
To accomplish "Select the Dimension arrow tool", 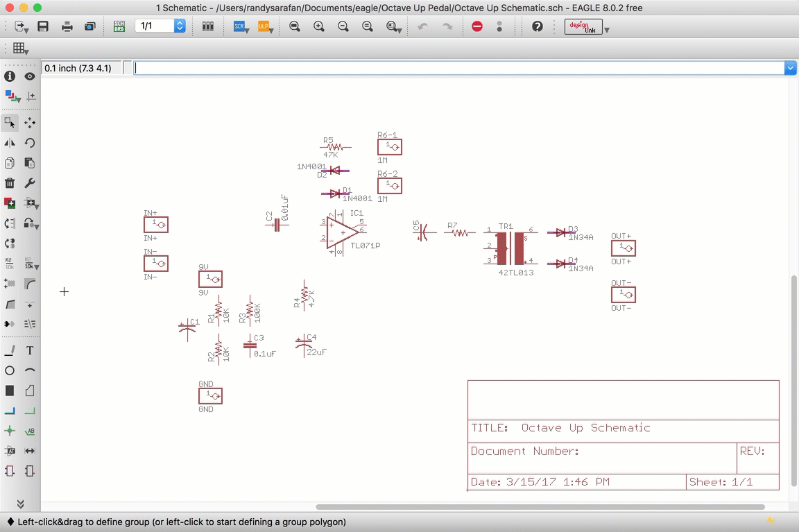I will tap(30, 451).
